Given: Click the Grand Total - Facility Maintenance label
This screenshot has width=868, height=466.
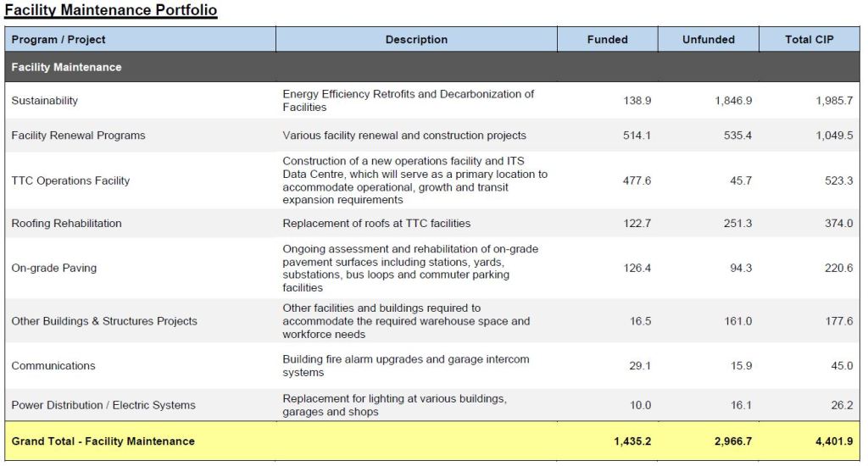Looking at the screenshot, I should click(x=103, y=441).
